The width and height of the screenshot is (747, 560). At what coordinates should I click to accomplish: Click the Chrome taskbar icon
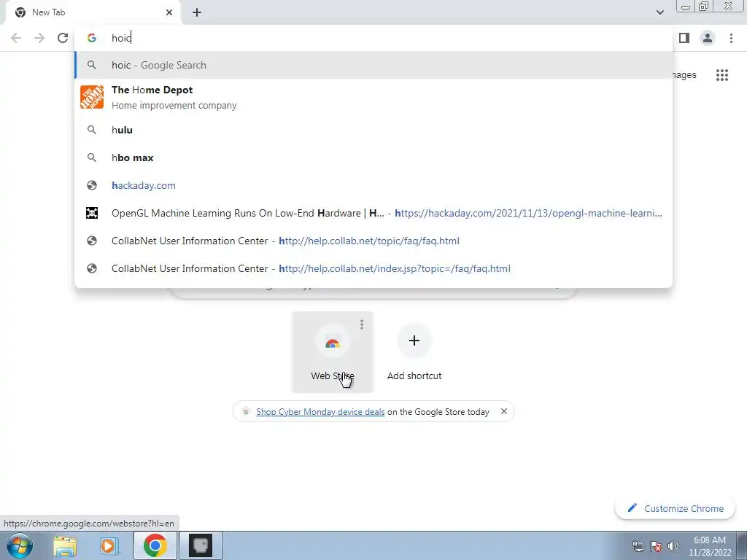(x=155, y=545)
